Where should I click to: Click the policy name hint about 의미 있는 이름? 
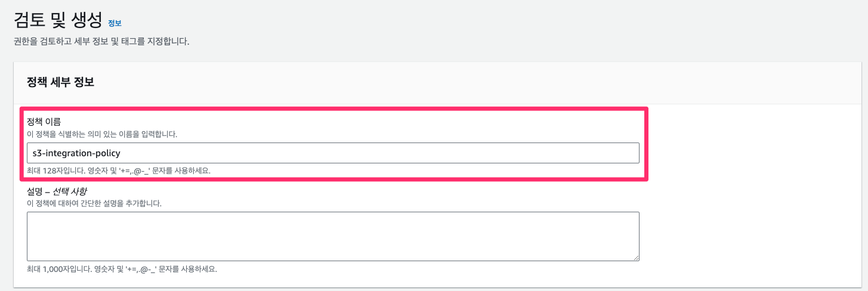coord(102,134)
